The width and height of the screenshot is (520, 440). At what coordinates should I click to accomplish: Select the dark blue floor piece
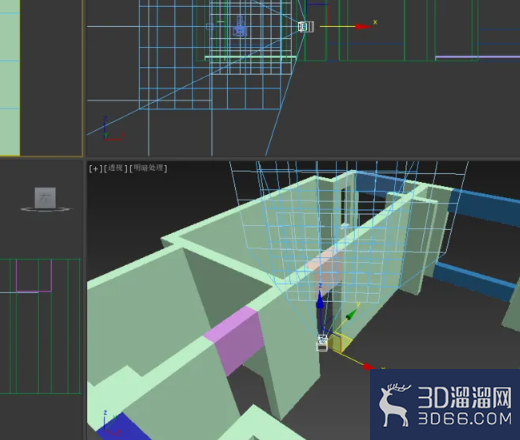123,428
